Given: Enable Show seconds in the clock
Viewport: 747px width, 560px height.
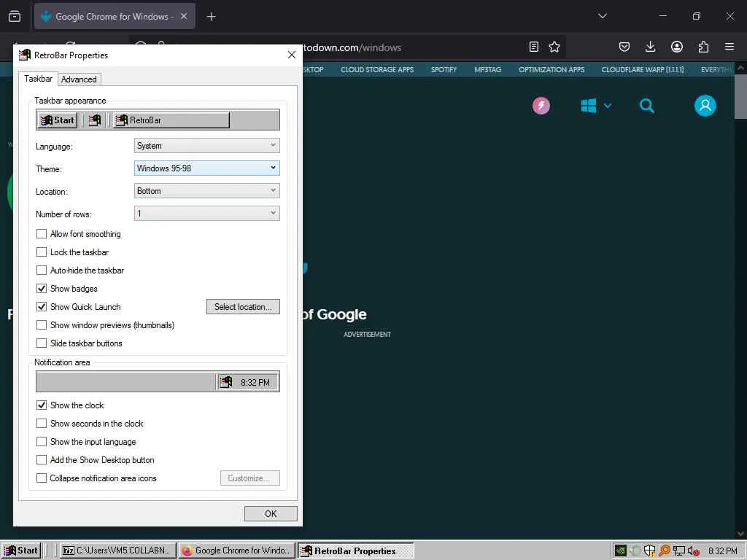Looking at the screenshot, I should pyautogui.click(x=42, y=424).
